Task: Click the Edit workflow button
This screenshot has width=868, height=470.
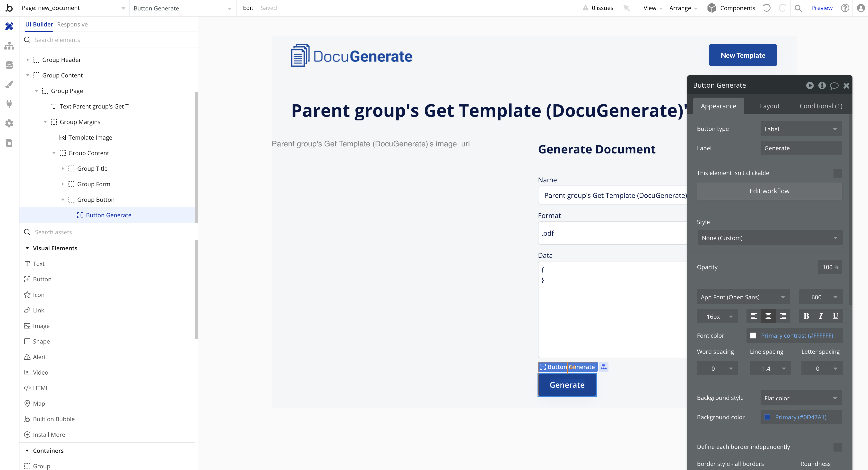Action: pyautogui.click(x=769, y=191)
